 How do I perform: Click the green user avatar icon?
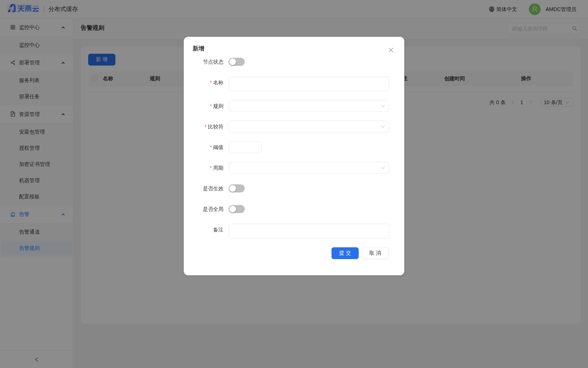(x=535, y=9)
